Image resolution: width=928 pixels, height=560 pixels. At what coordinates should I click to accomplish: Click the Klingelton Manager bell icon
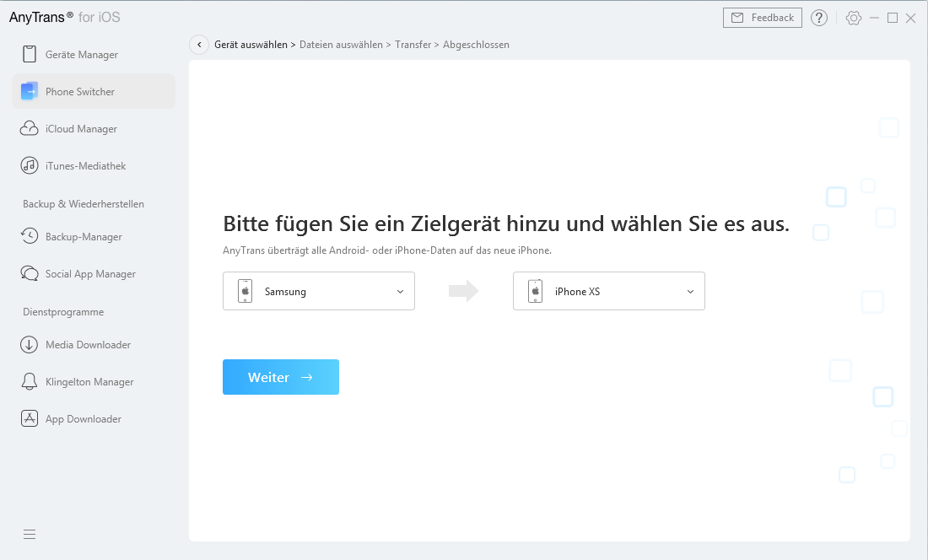tap(29, 381)
